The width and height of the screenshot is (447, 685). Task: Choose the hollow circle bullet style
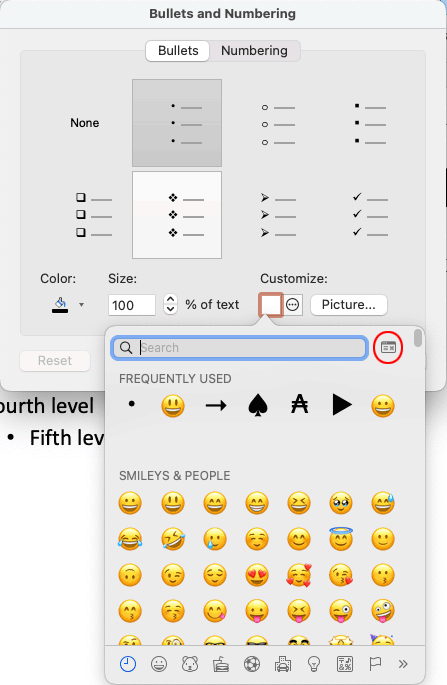pyautogui.click(x=278, y=124)
